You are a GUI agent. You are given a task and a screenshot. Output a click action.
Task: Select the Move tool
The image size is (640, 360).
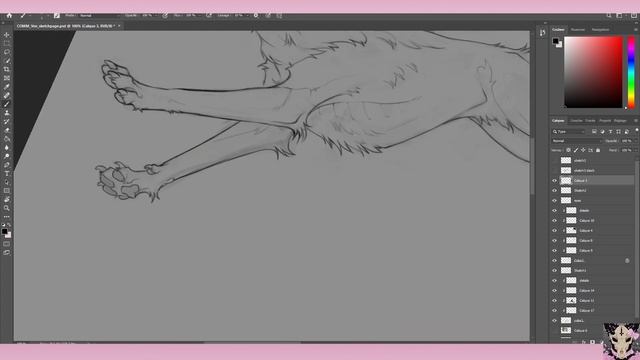pyautogui.click(x=7, y=35)
